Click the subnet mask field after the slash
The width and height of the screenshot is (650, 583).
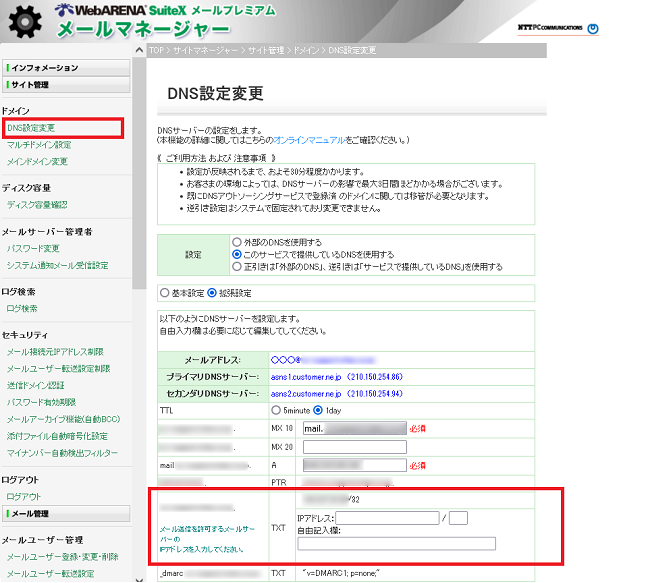tap(458, 518)
